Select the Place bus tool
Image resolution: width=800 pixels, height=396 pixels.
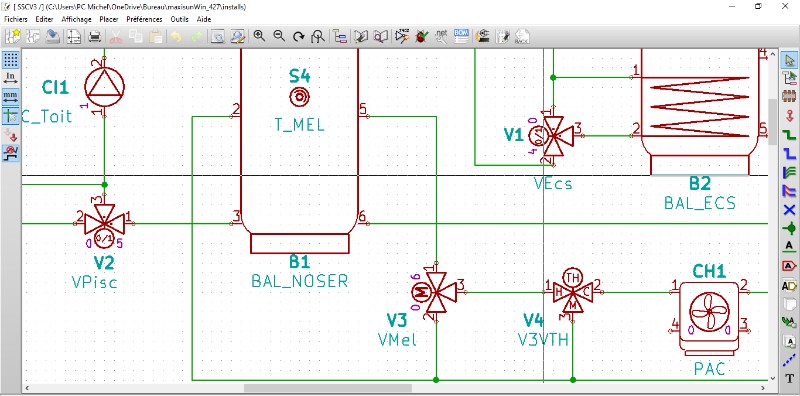click(x=789, y=154)
